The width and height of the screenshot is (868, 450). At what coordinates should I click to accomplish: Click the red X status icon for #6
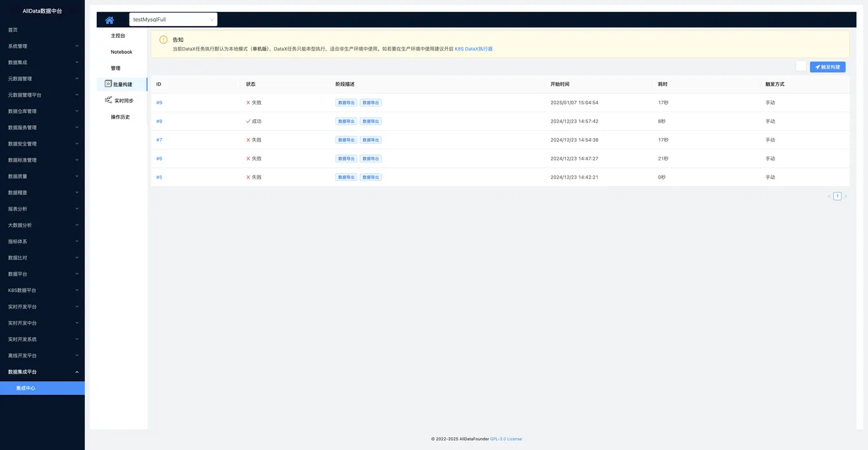tap(248, 159)
